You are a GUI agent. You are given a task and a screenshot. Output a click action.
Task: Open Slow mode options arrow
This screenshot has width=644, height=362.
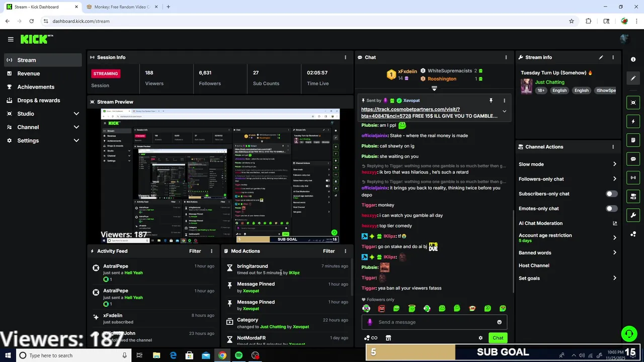click(x=614, y=164)
